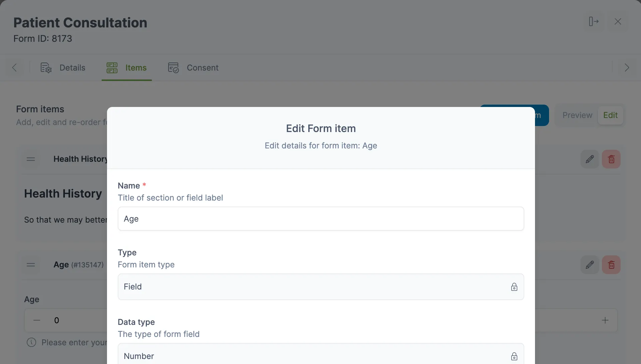641x364 pixels.
Task: Click the drag handle beside Age (#135147)
Action: [x=31, y=265]
